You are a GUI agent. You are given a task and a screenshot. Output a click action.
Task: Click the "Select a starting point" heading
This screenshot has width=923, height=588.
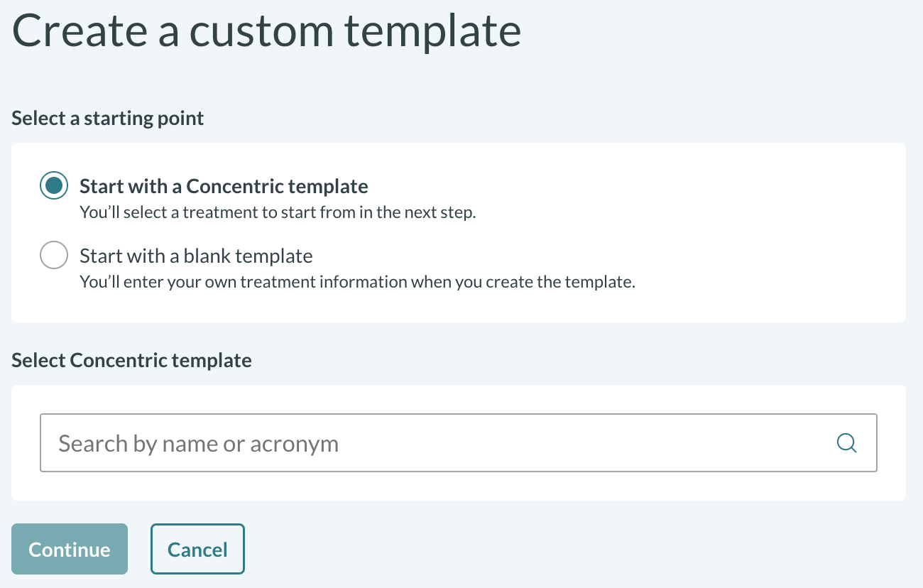(x=107, y=117)
